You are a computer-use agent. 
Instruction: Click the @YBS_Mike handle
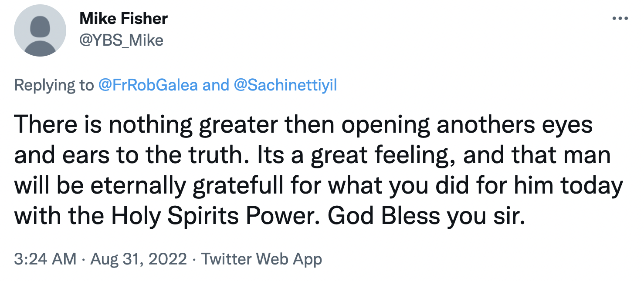pos(121,40)
